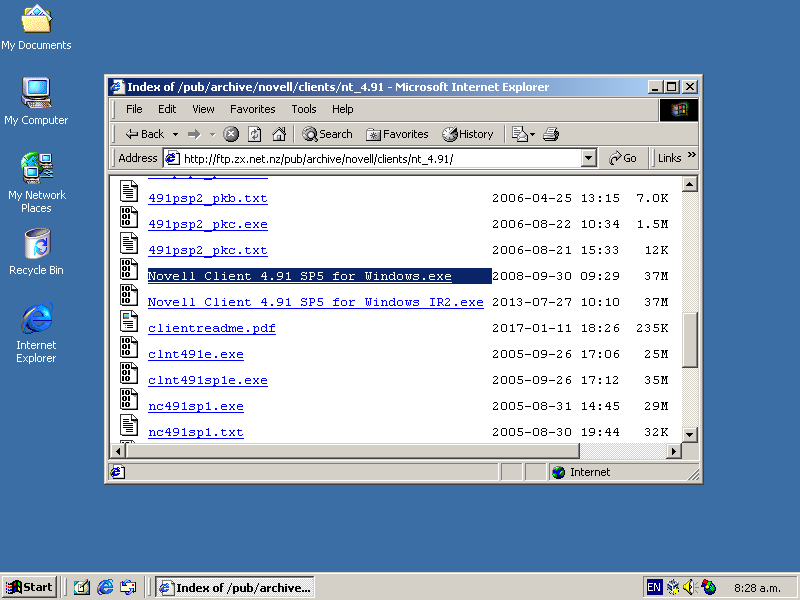
Task: Click the Print toolbar icon
Action: click(x=551, y=134)
